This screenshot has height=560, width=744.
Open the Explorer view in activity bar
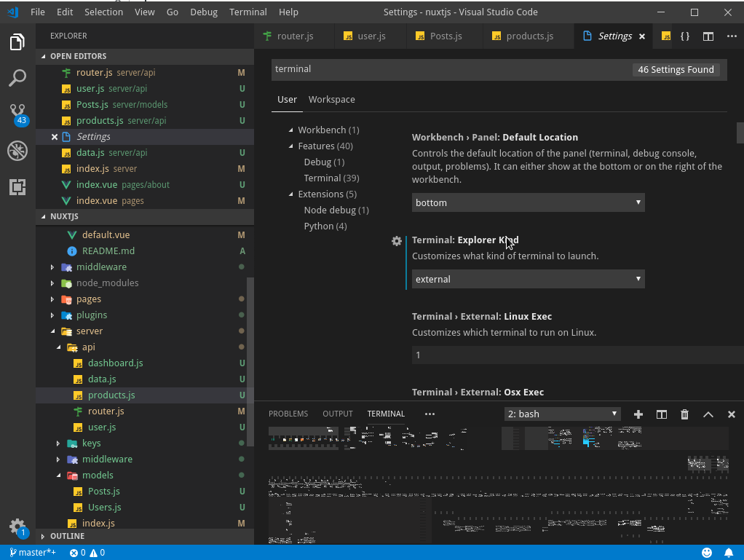(17, 42)
